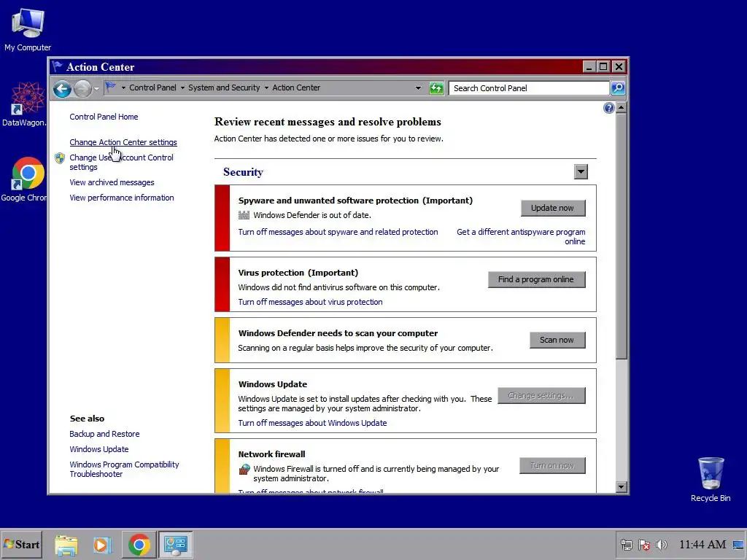Turn off messages about virus protection
This screenshot has width=747, height=560.
tap(310, 302)
